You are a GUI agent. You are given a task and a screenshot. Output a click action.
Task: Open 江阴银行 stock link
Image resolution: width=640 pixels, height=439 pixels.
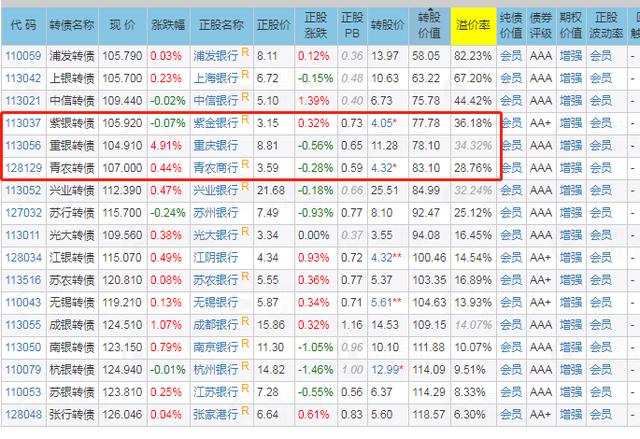(x=216, y=257)
